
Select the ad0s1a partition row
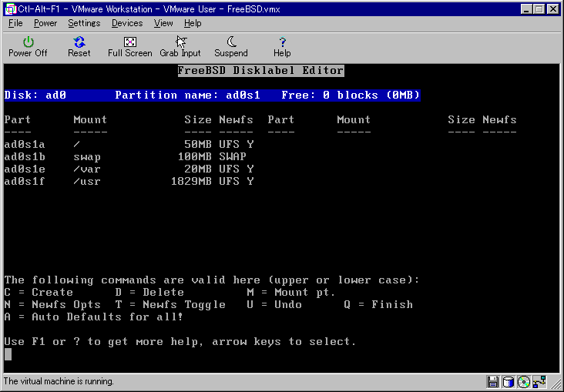point(129,145)
